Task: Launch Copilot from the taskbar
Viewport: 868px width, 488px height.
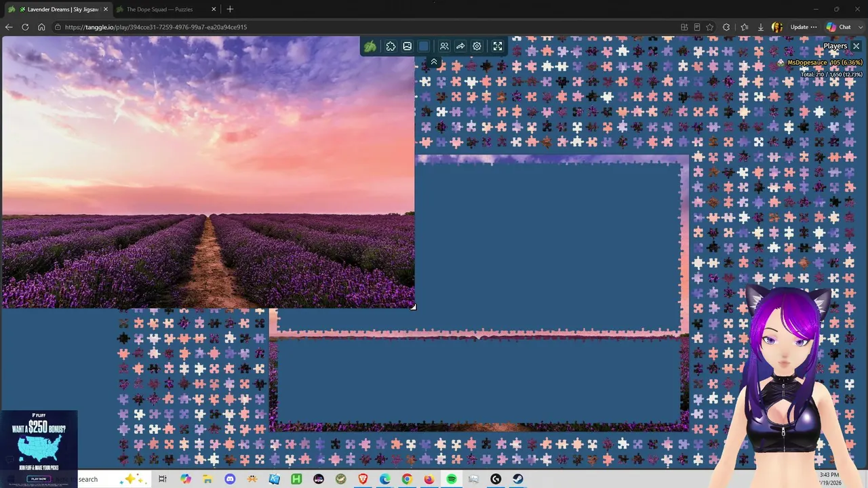Action: 186,479
